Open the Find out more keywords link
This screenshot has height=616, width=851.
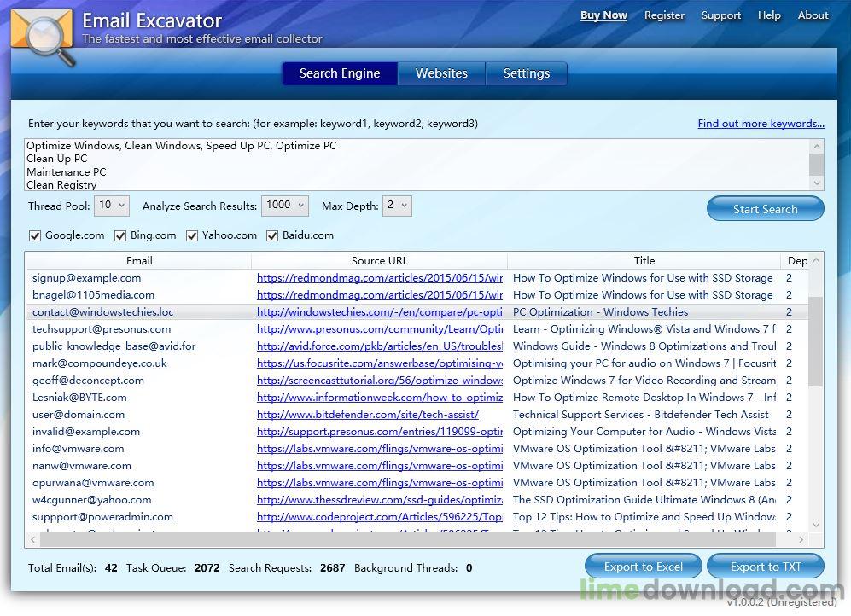761,124
